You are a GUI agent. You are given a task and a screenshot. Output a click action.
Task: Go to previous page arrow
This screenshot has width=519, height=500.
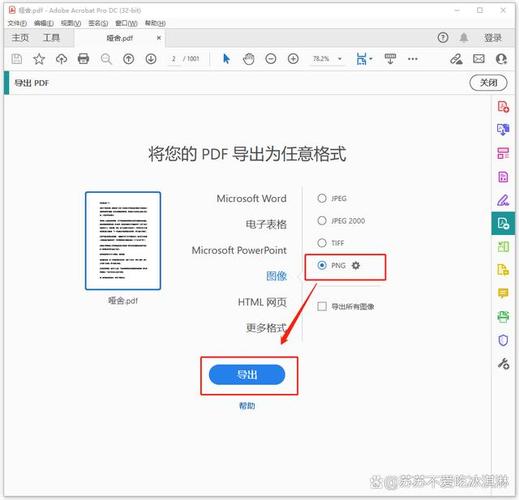pos(129,59)
